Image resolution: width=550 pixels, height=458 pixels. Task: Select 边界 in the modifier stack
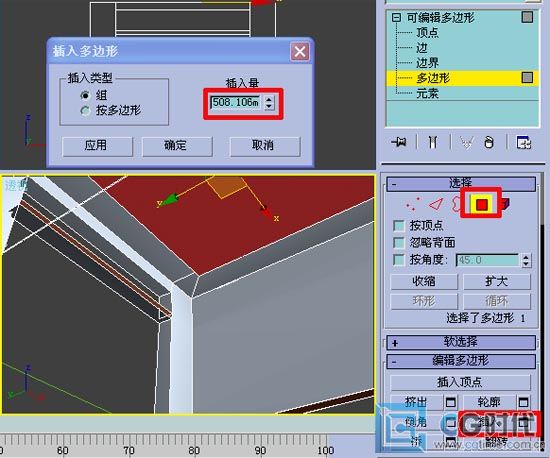[x=427, y=63]
